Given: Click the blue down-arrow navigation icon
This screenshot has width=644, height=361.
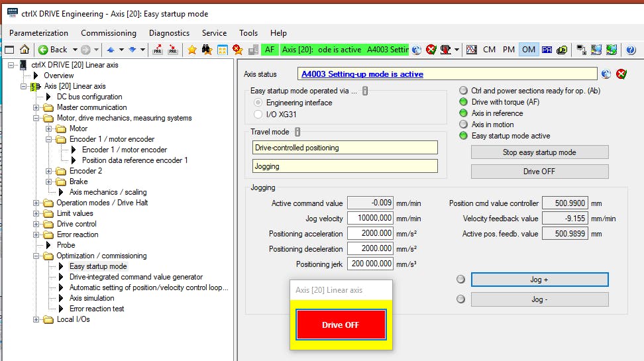Looking at the screenshot, I should click(x=133, y=50).
